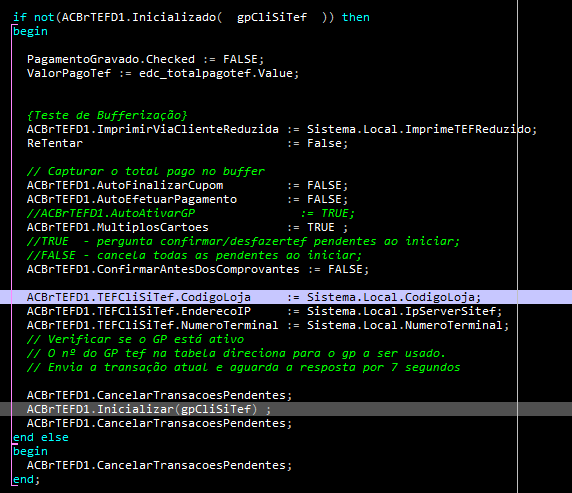Click 'Sistema.Local.IpServerSitef' value
The width and height of the screenshot is (572, 493).
(x=401, y=311)
